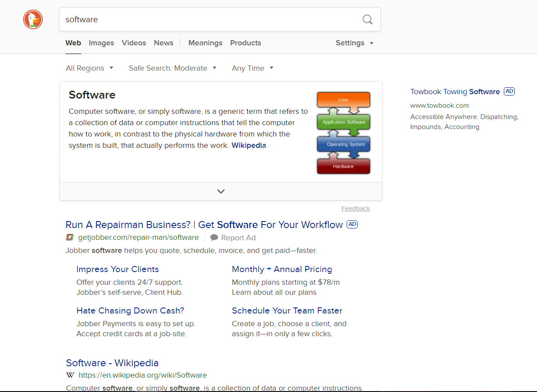Click the text "Monthly plans starting at $78/m"

(286, 282)
